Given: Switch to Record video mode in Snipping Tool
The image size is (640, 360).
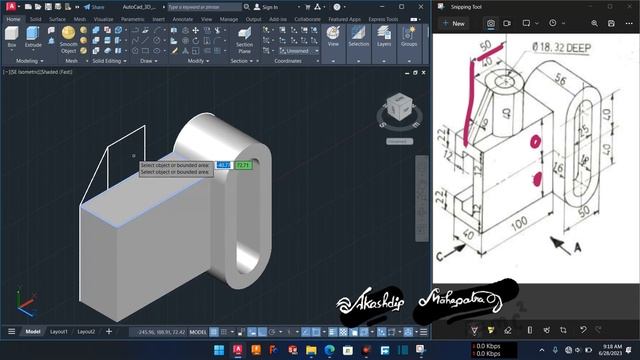Looking at the screenshot, I should [x=507, y=24].
